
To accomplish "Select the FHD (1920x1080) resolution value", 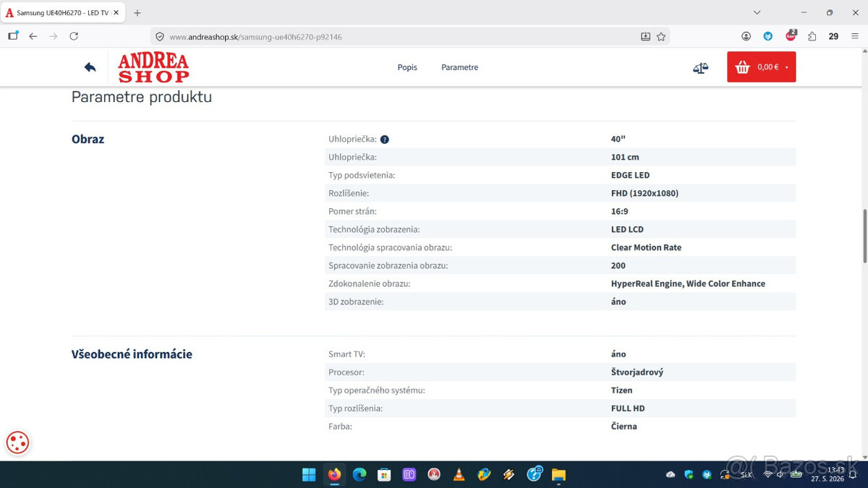I will [644, 193].
